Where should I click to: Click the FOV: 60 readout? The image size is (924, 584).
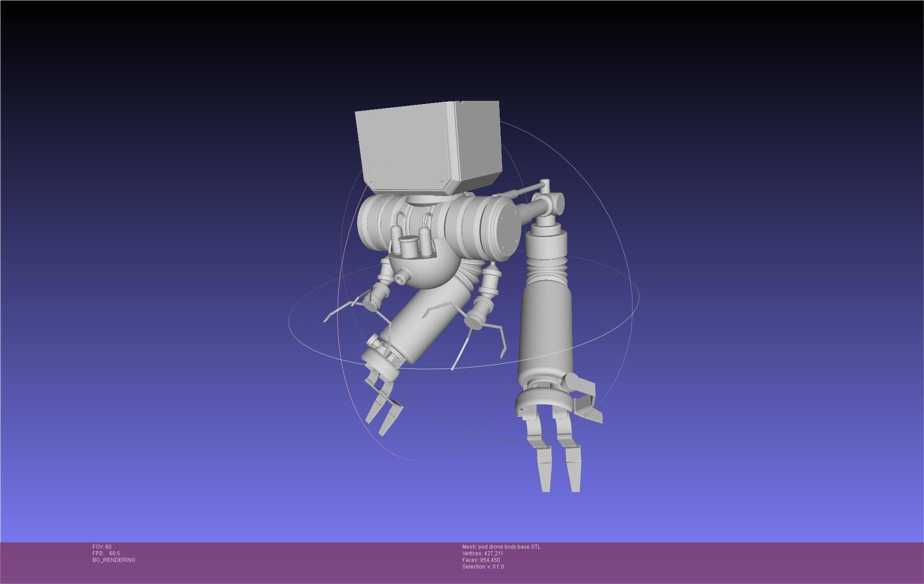[x=102, y=547]
